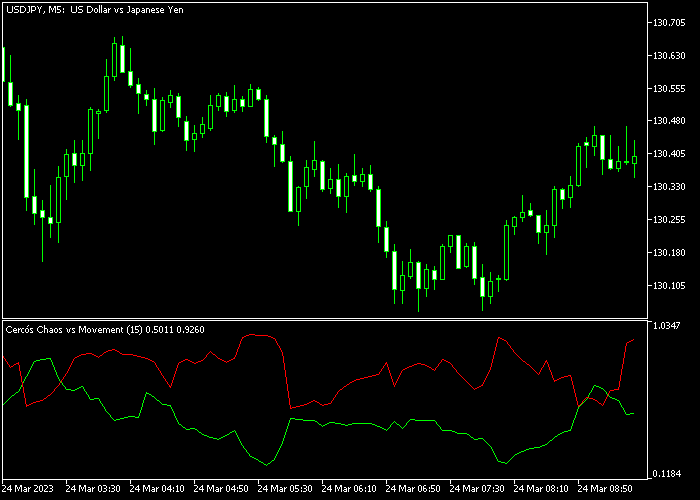This screenshot has height=500, width=700.
Task: Click the 130.105 price axis label
Action: [x=669, y=286]
